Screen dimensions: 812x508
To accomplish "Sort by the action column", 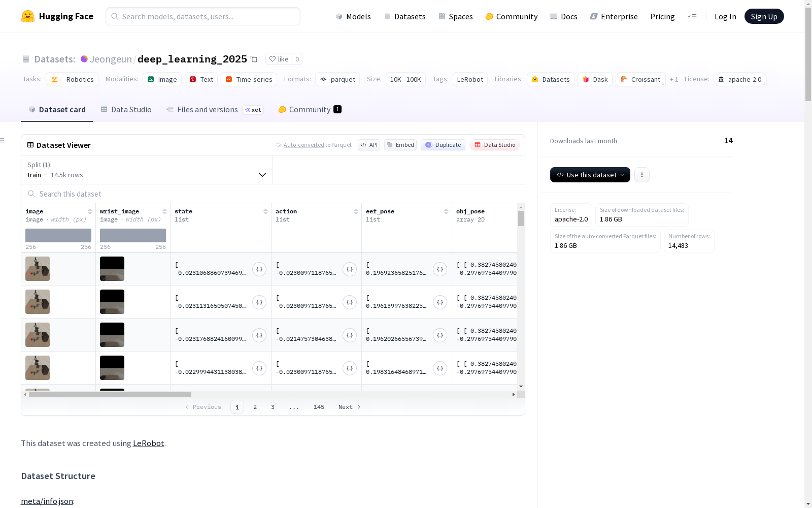I will [x=356, y=211].
